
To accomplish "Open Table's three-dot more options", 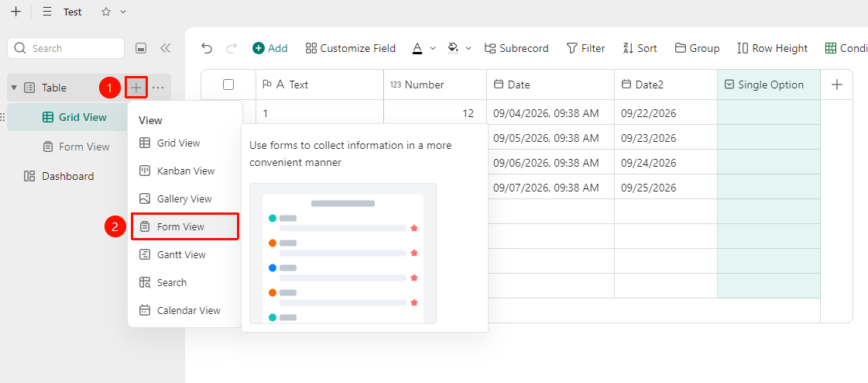I will 158,88.
